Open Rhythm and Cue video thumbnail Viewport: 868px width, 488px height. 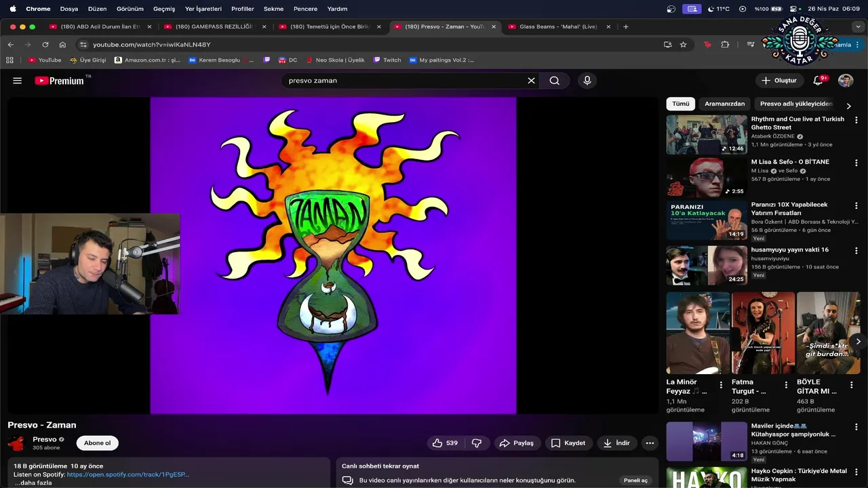pos(706,134)
